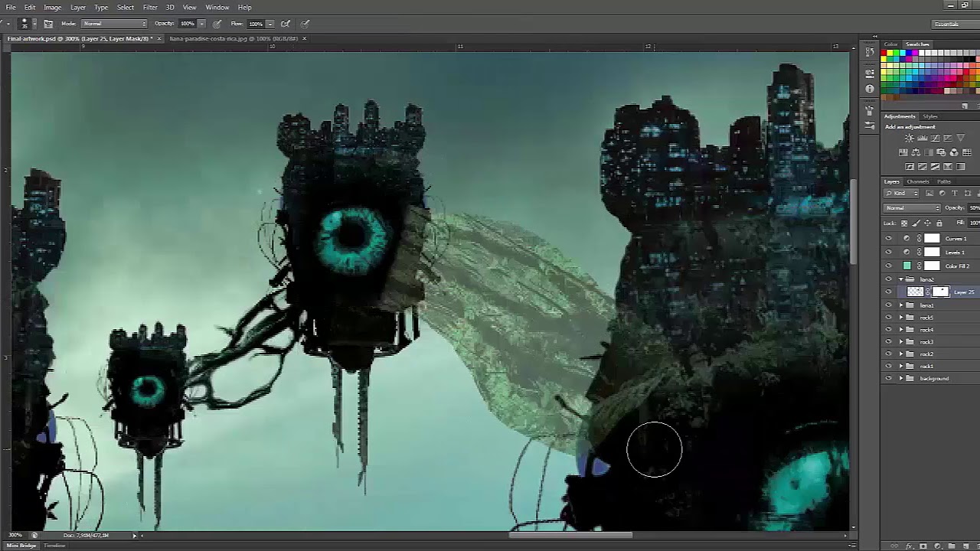Hide the Curves 1 layer
980x551 pixels.
889,238
